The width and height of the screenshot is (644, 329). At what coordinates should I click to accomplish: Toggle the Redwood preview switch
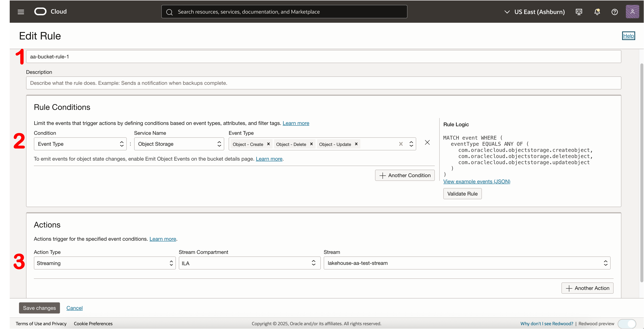click(627, 324)
